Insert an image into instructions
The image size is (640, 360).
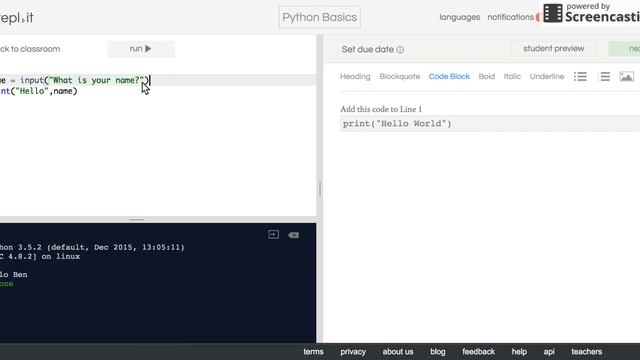click(x=627, y=76)
